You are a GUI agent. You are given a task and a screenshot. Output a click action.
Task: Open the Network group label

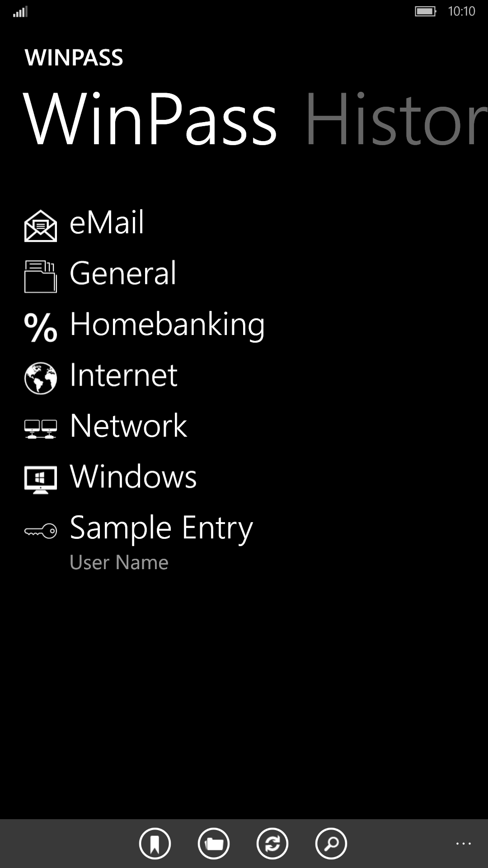click(x=128, y=426)
